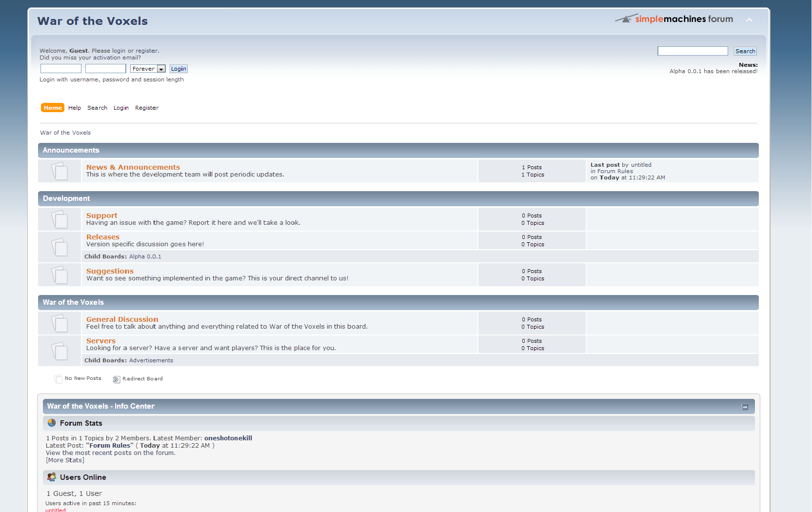The image size is (812, 512).
Task: Click the Users Online people icon
Action: pos(52,477)
